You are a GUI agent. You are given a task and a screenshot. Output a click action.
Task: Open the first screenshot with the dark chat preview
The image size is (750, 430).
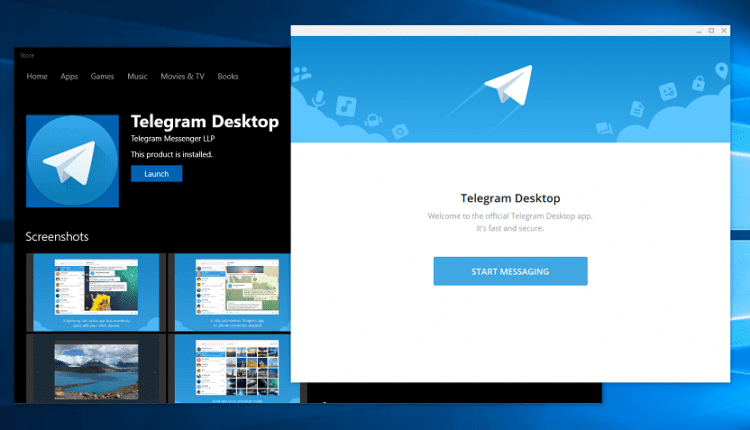[x=96, y=292]
